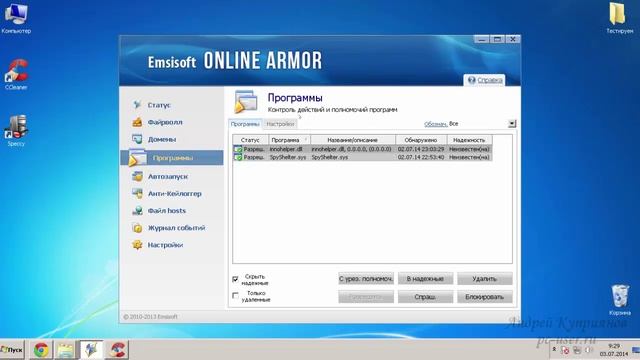Click the Обознач. link
This screenshot has height=360, width=640.
pos(436,124)
